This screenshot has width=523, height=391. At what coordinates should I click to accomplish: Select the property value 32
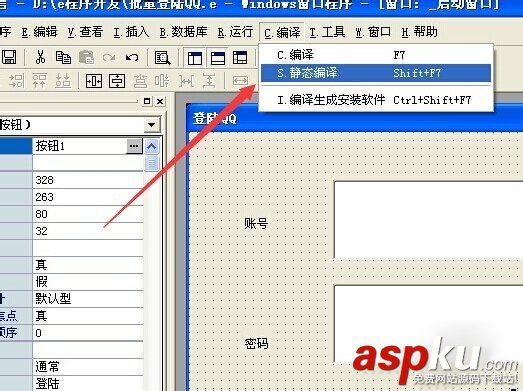coord(88,231)
